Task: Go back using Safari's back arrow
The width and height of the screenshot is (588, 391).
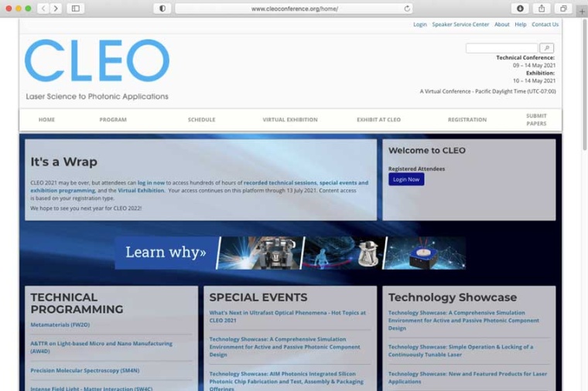Action: pyautogui.click(x=43, y=8)
